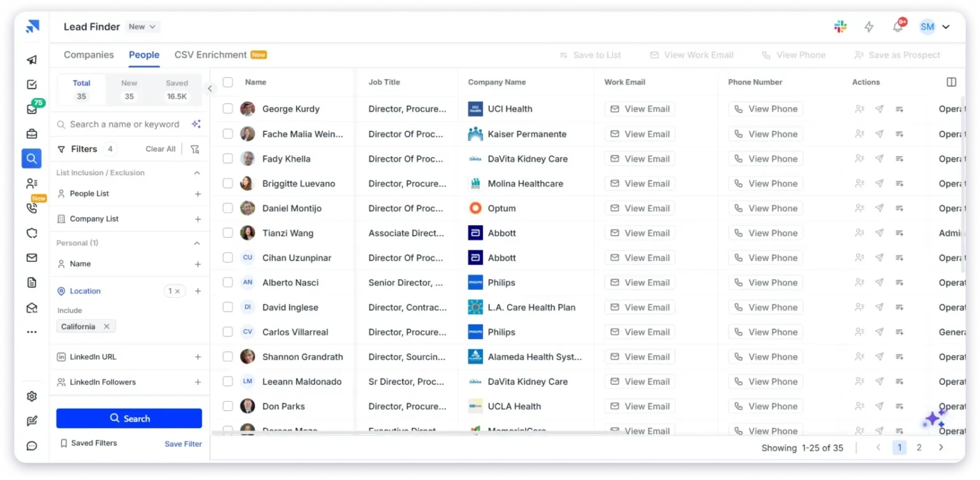Open the chat bubble icon at sidebar bottom

click(32, 446)
